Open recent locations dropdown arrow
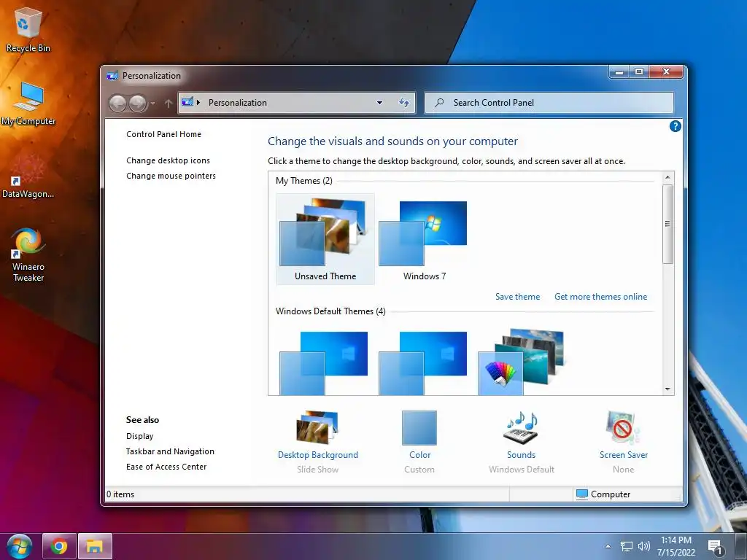747x560 pixels. coord(153,103)
